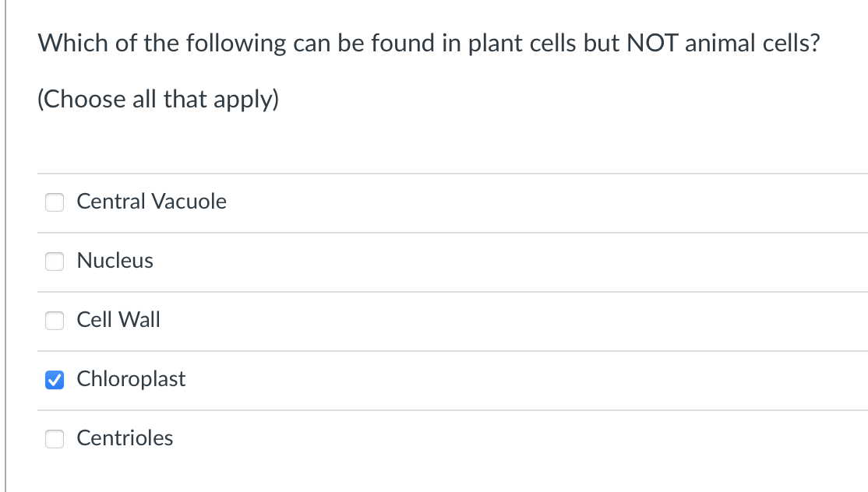Click the "Cell Wall" answer label
The height and width of the screenshot is (492, 868).
(118, 320)
